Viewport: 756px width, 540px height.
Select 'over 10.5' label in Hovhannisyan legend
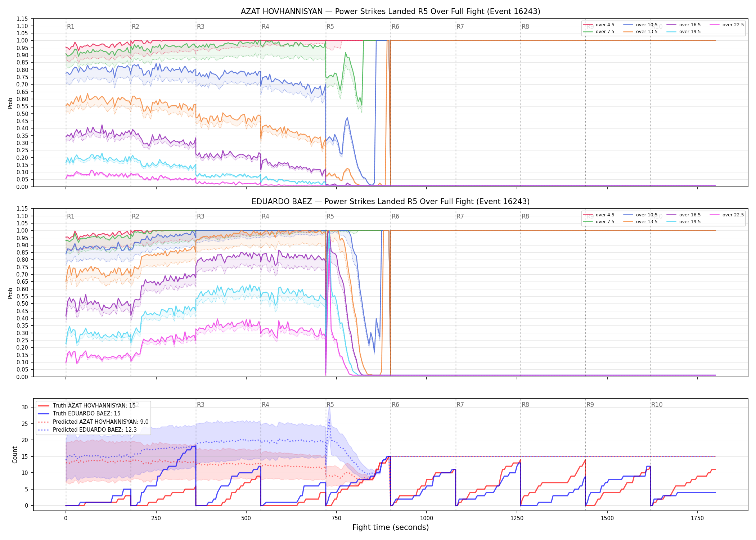click(x=647, y=25)
